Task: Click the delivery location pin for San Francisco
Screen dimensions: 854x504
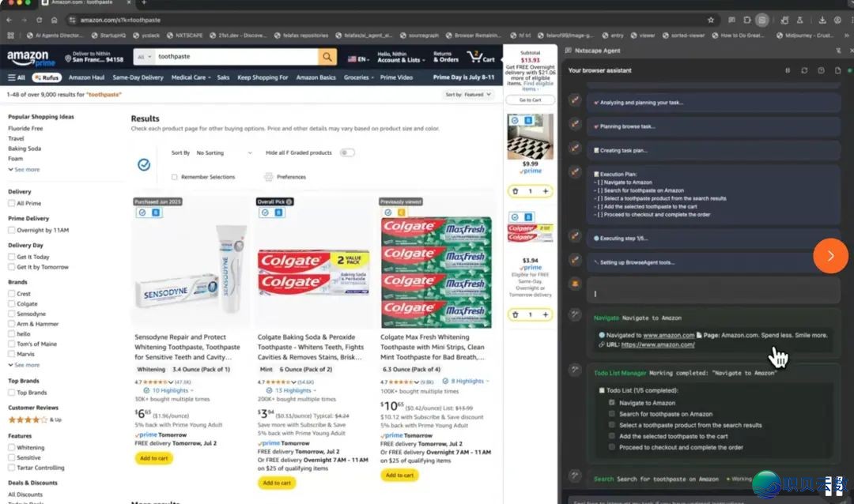Action: (68, 58)
